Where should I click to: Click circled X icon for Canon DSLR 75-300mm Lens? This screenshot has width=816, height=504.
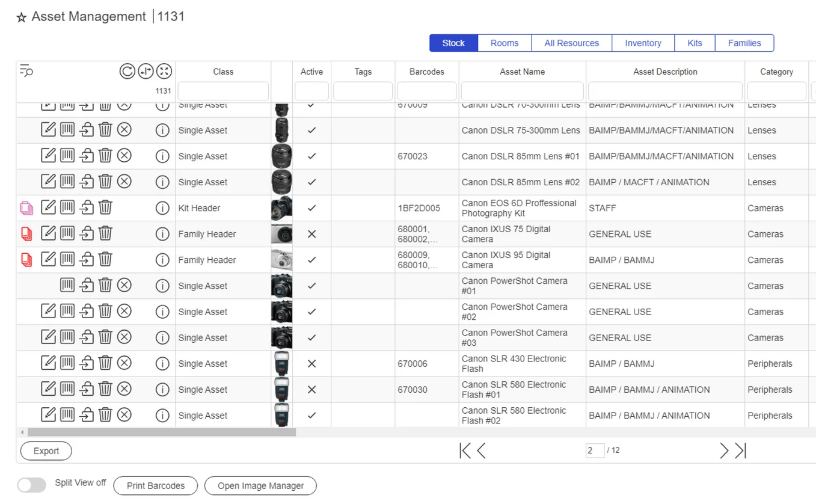click(x=124, y=130)
